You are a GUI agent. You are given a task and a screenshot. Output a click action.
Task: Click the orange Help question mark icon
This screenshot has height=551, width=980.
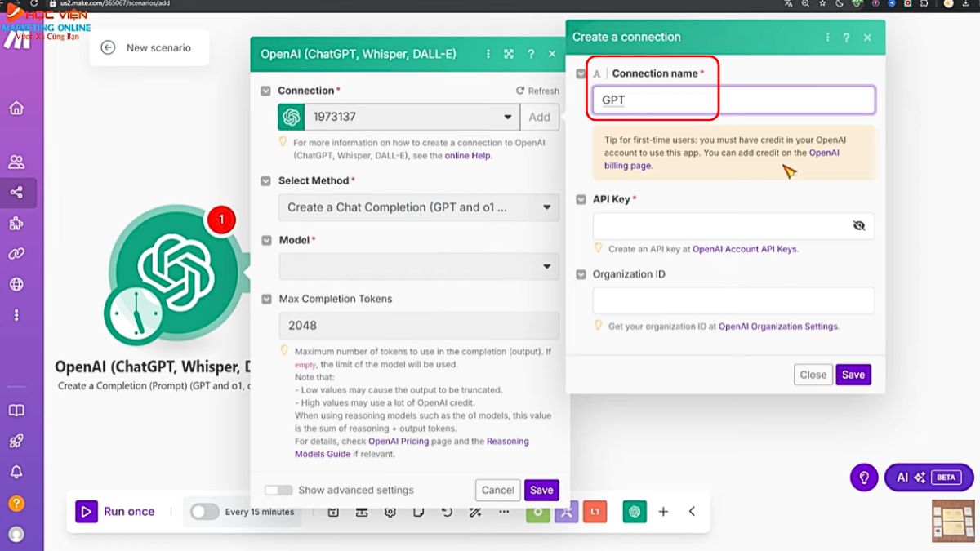coord(16,504)
